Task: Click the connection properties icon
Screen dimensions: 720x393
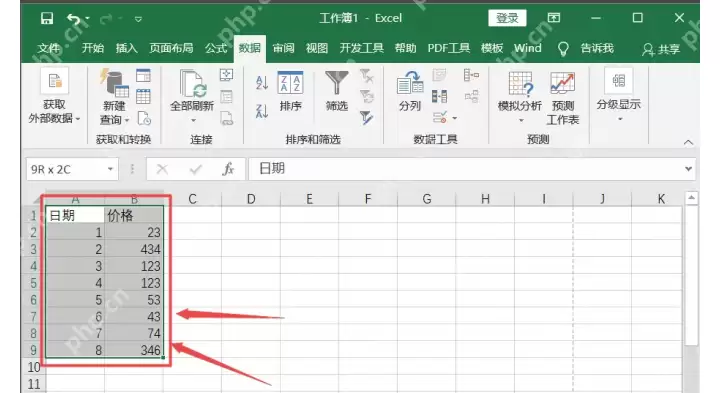Action: click(x=226, y=96)
